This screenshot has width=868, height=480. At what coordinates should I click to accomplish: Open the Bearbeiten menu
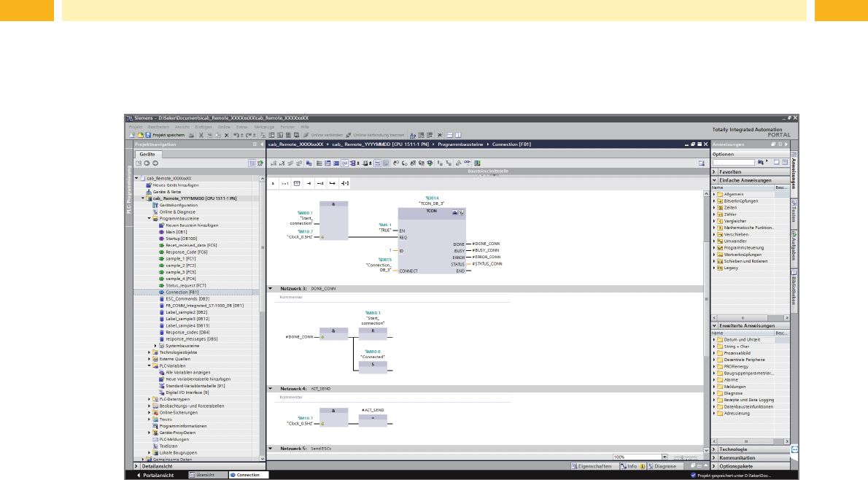coord(159,128)
